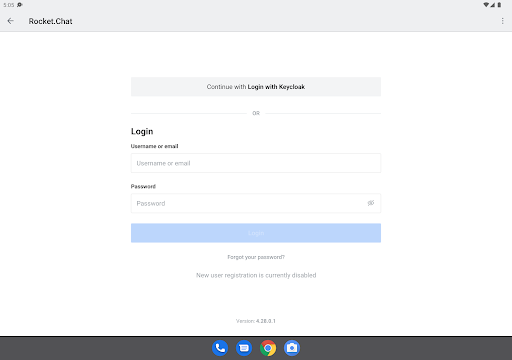Open the Phone app in dock
Screen dimensions: 512x360
coord(220,348)
